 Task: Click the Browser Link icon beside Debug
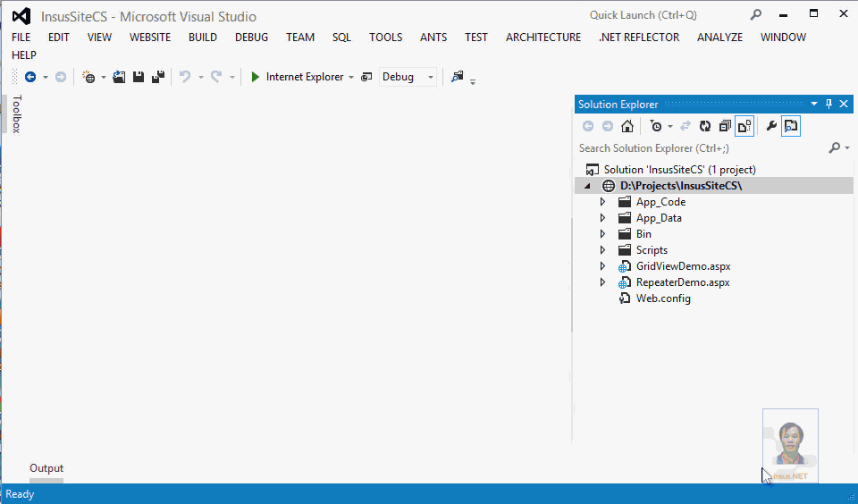pyautogui.click(x=366, y=77)
